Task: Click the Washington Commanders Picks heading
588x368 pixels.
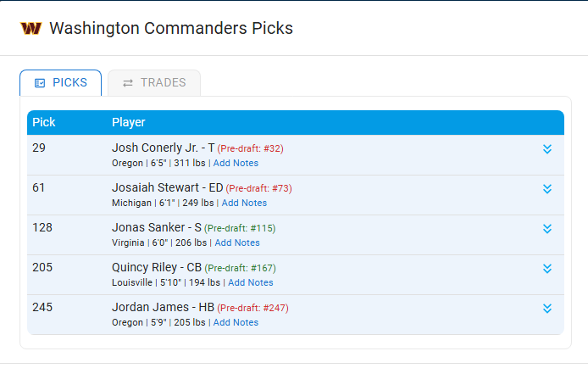Action: tap(171, 29)
